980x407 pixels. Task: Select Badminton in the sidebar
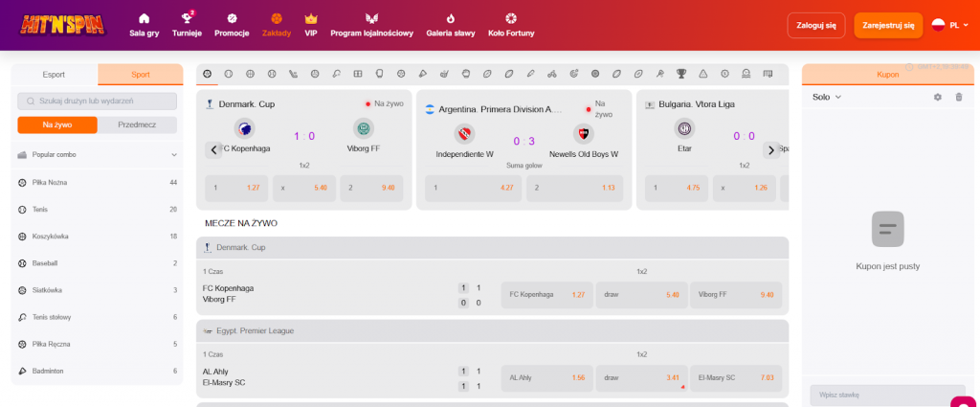[x=97, y=371]
